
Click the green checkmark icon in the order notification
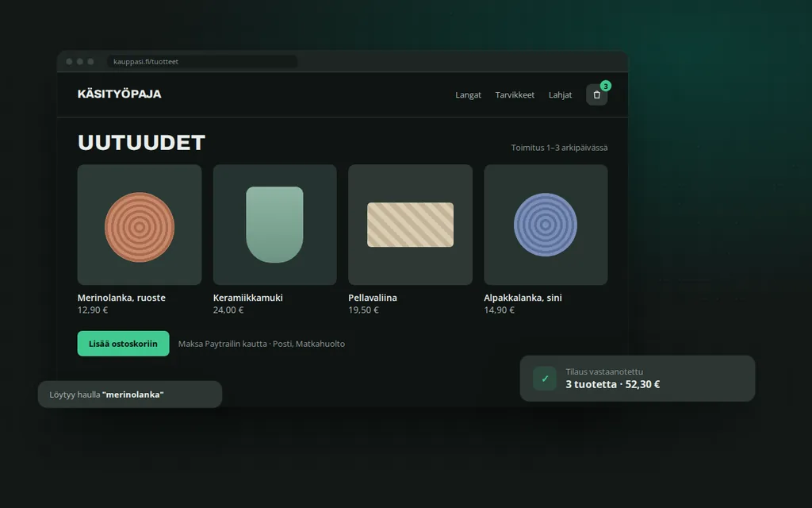545,379
